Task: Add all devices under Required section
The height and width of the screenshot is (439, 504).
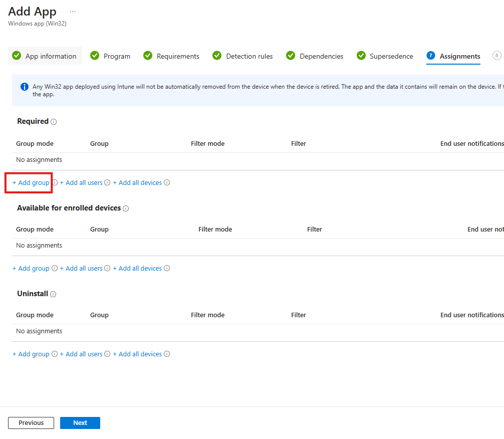Action: click(137, 183)
